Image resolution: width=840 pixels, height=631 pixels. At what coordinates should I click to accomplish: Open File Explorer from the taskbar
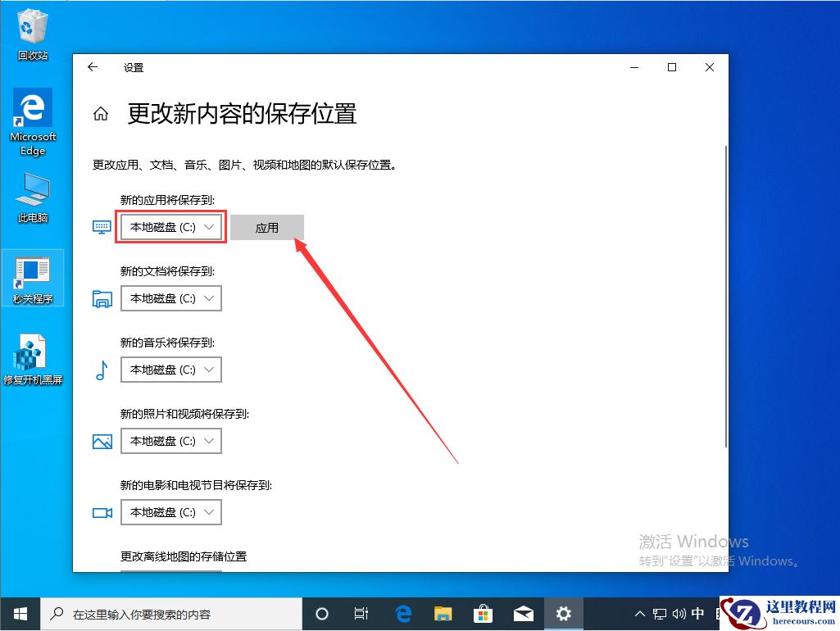pyautogui.click(x=443, y=613)
